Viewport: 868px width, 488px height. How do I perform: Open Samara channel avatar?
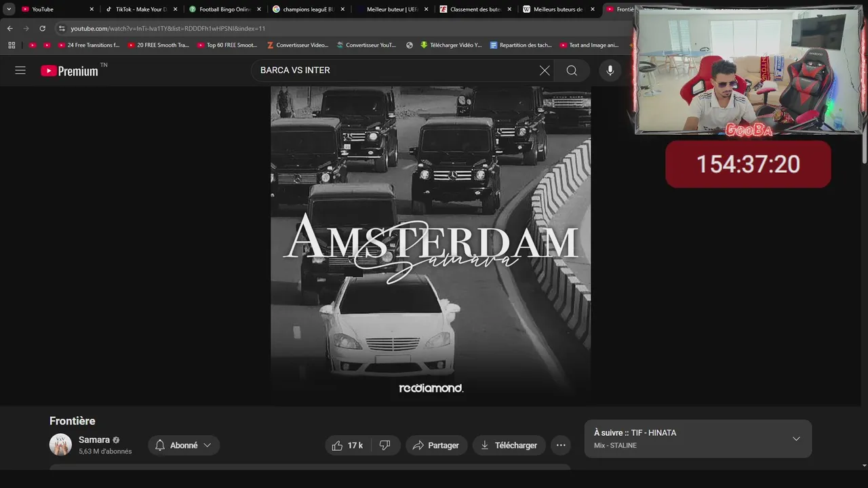(x=60, y=445)
